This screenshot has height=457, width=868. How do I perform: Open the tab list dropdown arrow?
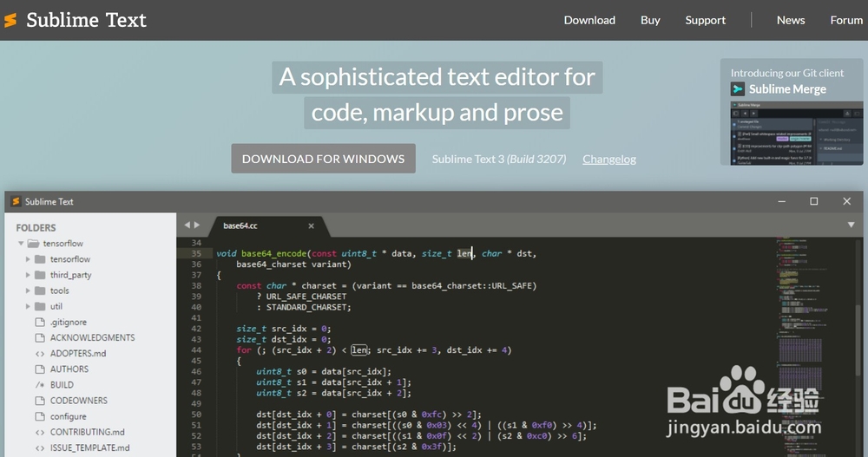tap(851, 225)
